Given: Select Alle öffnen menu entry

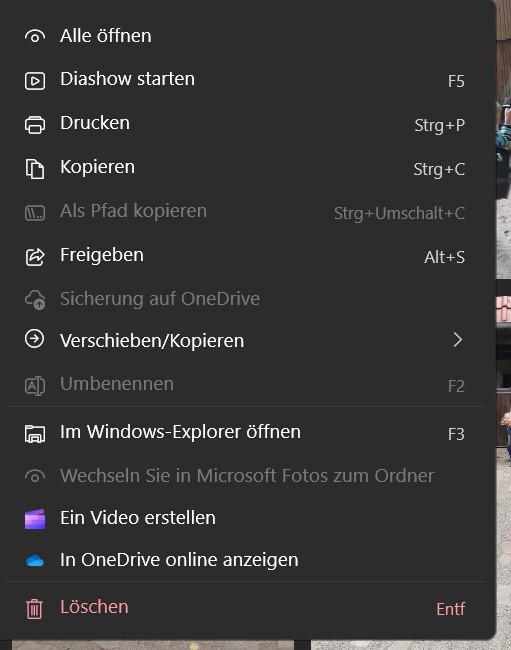Looking at the screenshot, I should pyautogui.click(x=248, y=36).
